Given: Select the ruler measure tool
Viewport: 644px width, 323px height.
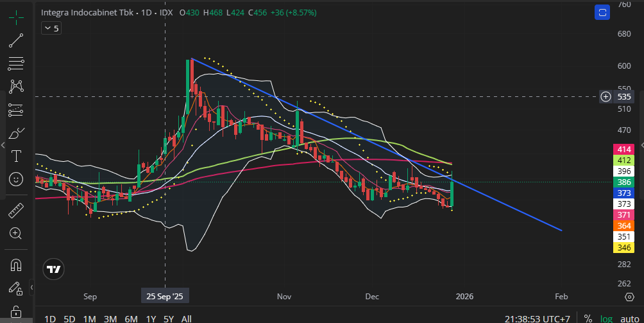Looking at the screenshot, I should click(x=16, y=210).
